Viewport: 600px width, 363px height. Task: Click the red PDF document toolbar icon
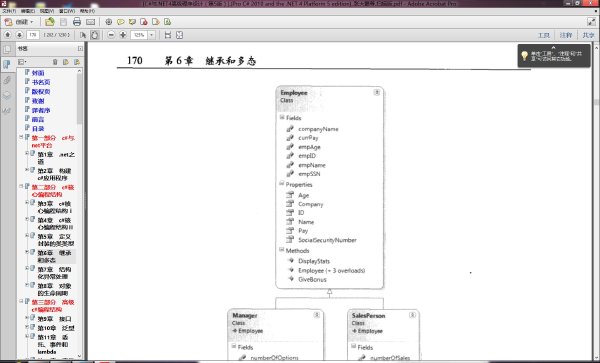click(144, 22)
